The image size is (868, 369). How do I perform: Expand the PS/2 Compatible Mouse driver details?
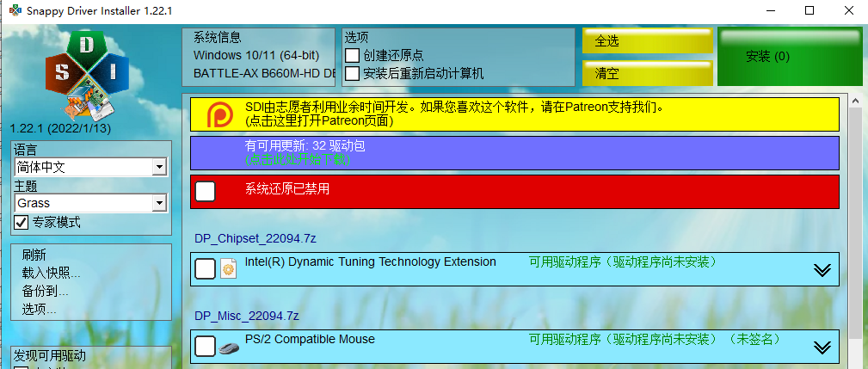point(822,347)
